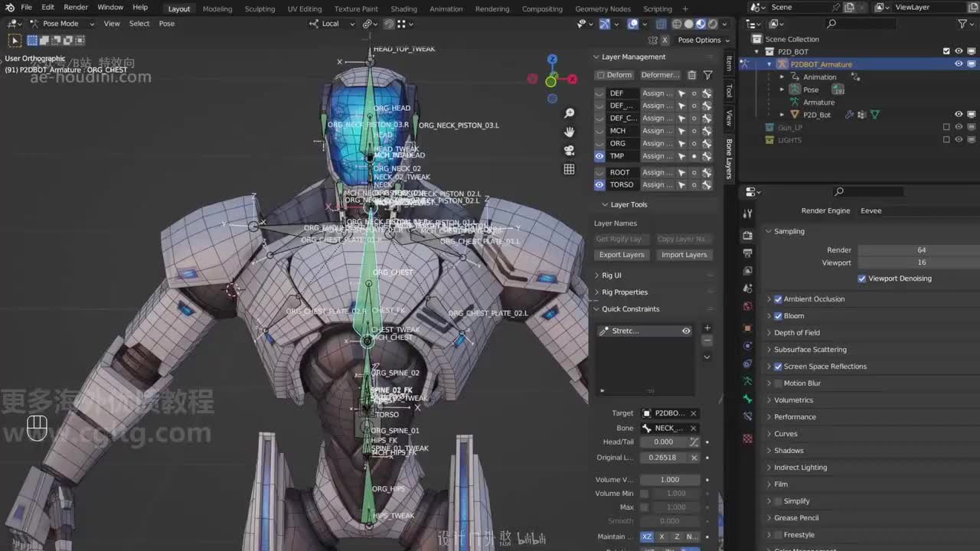Click the wrench bone icon for TORSO layer
This screenshot has height=551, width=980.
pos(707,184)
